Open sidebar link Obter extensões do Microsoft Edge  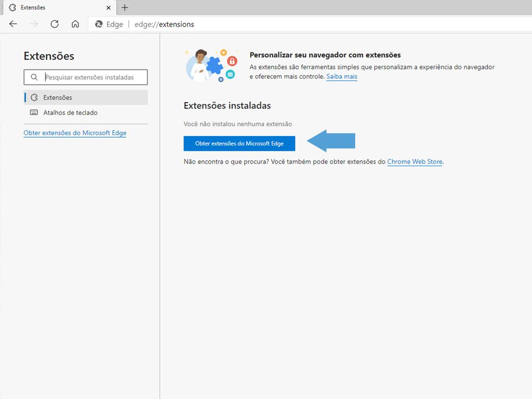click(x=75, y=133)
